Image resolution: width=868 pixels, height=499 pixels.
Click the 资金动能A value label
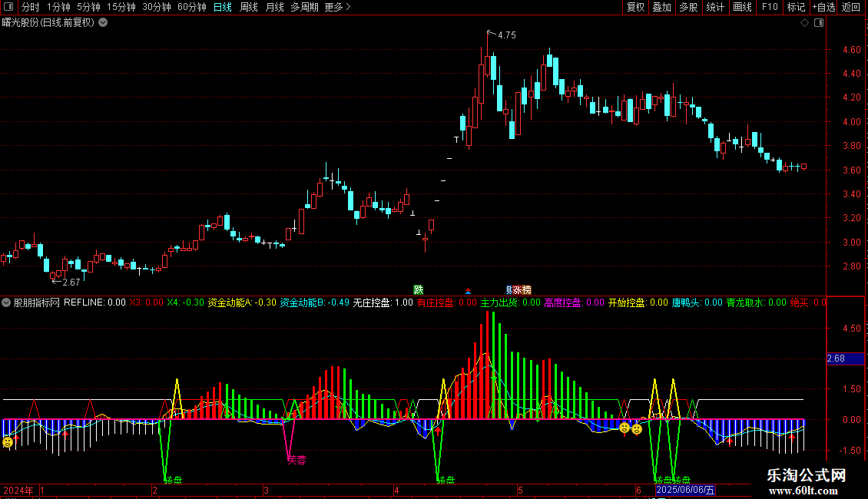pos(242,302)
